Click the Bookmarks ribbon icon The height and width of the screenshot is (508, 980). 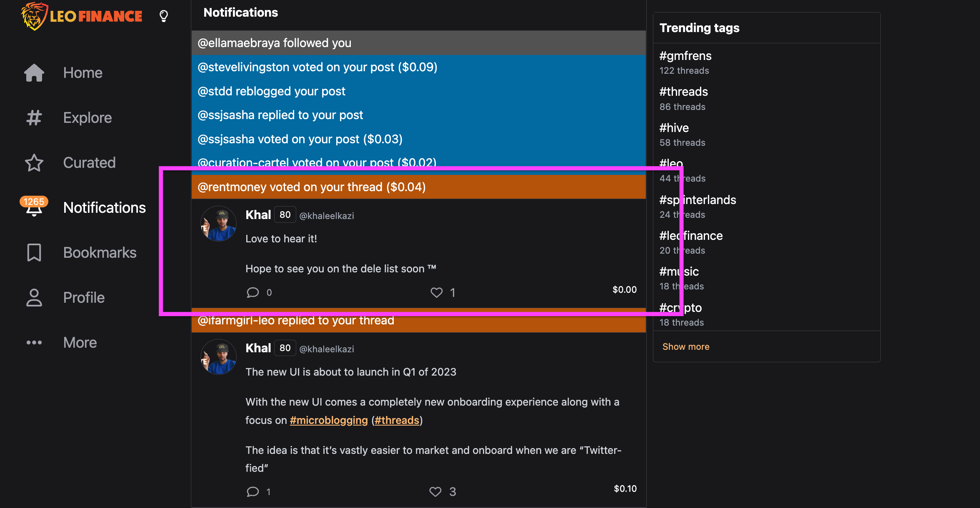coord(34,253)
